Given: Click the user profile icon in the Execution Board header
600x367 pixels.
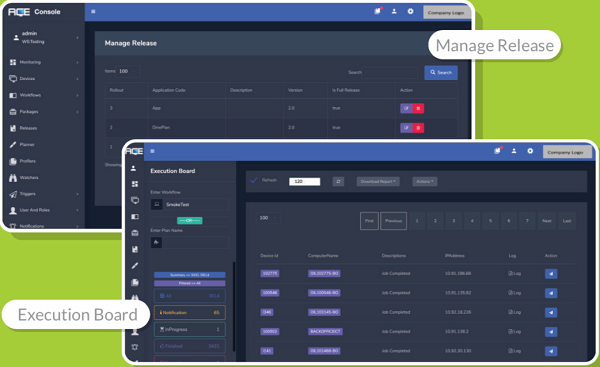Looking at the screenshot, I should pos(514,151).
